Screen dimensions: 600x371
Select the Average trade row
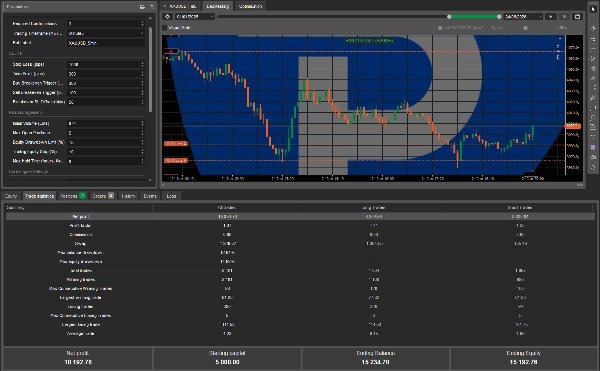point(300,334)
